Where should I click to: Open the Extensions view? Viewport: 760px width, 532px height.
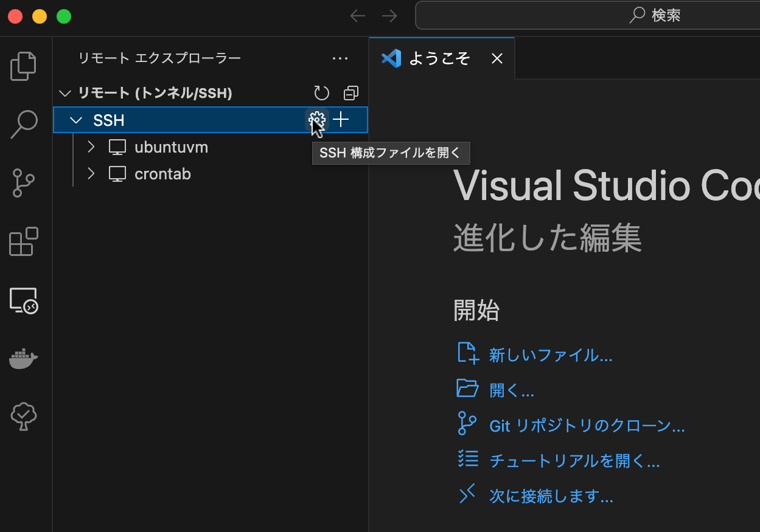click(23, 241)
